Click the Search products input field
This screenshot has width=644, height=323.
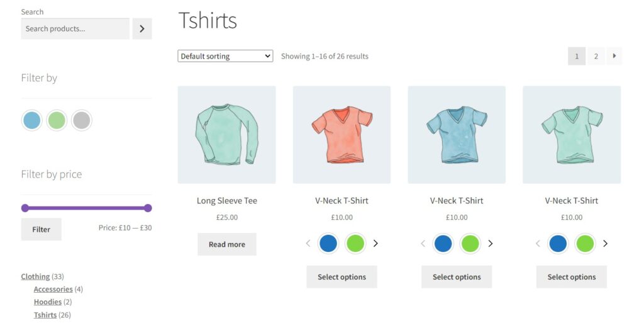[x=75, y=28]
